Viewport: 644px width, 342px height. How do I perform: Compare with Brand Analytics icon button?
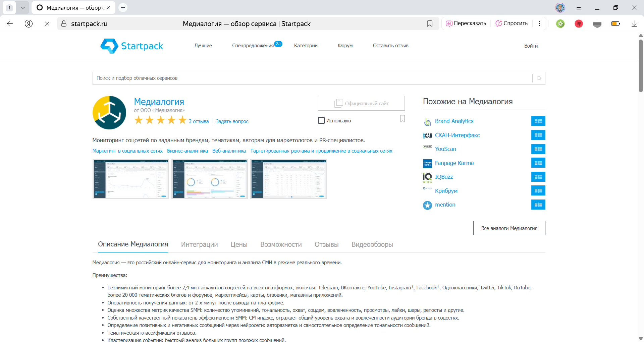click(538, 121)
